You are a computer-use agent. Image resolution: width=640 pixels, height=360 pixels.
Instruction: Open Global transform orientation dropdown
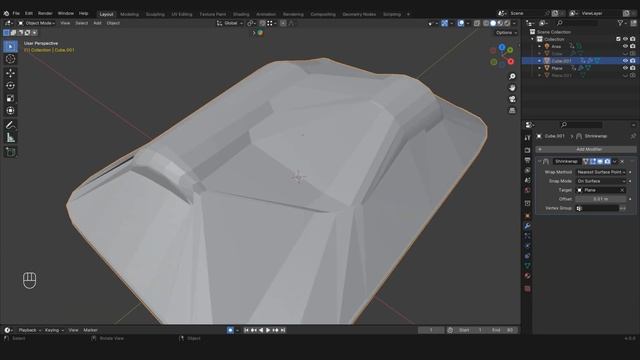click(230, 23)
